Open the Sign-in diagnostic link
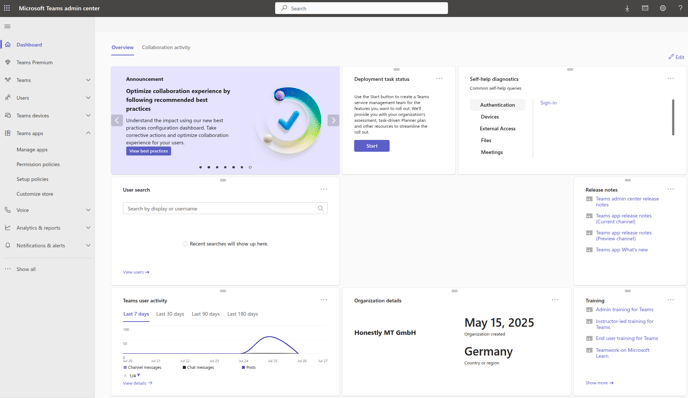This screenshot has height=398, width=688. click(548, 103)
